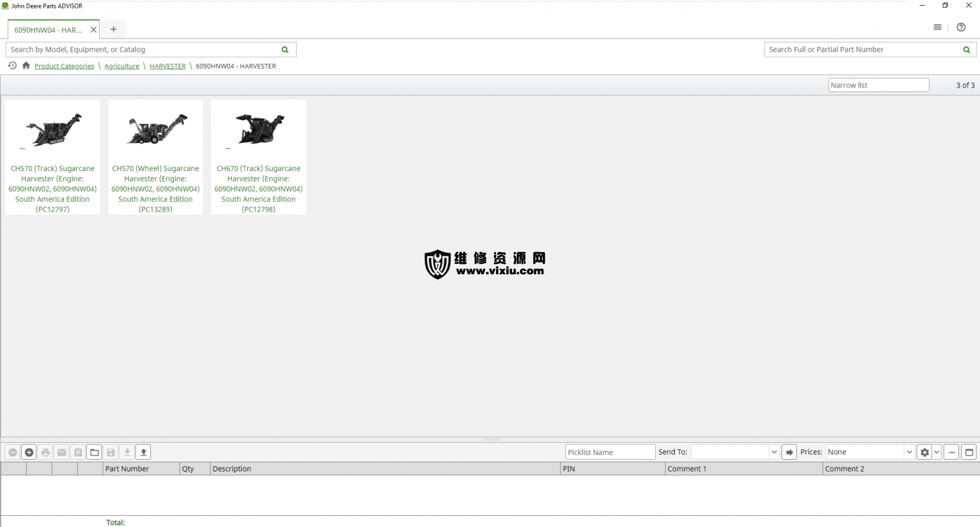Go to HARVESTER breadcrumb link
980x527 pixels.
click(167, 66)
